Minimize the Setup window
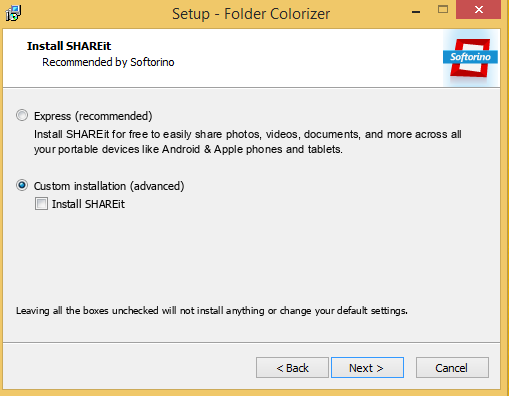Screen dimensions: 509x396 (x=416, y=11)
